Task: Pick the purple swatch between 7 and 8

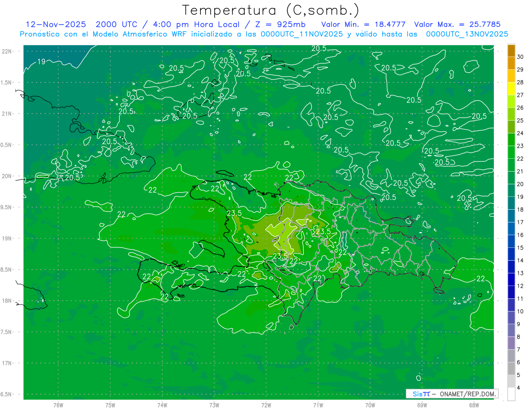Action: (x=511, y=343)
